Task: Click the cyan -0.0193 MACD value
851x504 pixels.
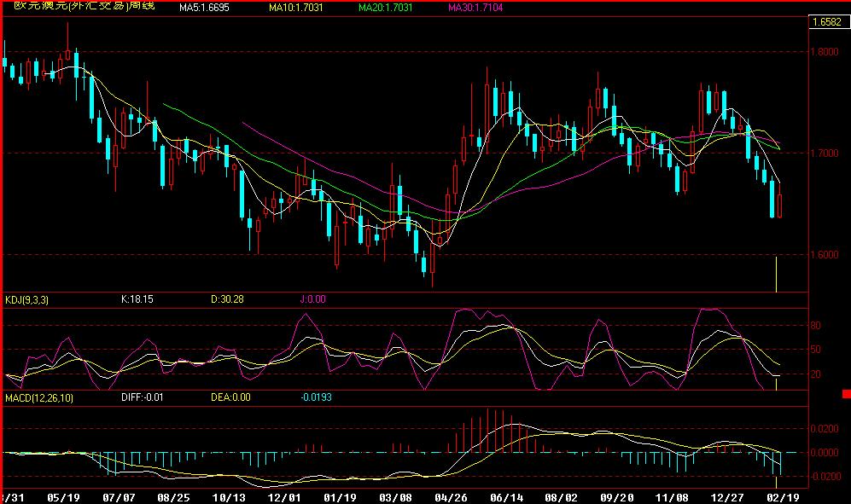Action: click(x=318, y=397)
